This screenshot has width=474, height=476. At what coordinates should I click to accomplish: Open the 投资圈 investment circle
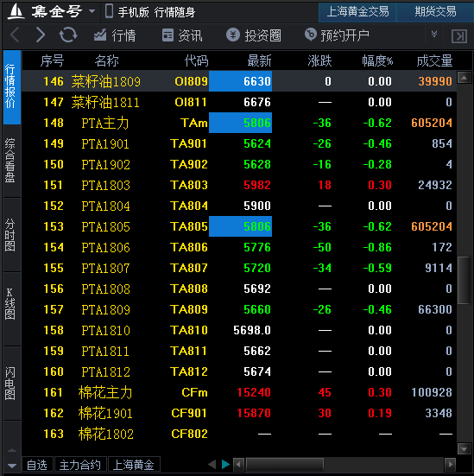254,35
